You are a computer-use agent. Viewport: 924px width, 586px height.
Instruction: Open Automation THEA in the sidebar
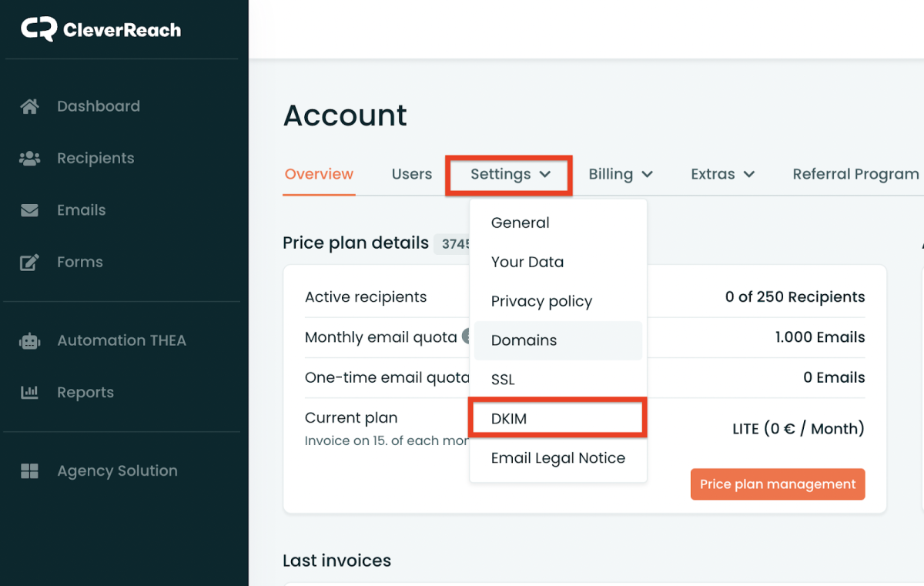pyautogui.click(x=122, y=340)
